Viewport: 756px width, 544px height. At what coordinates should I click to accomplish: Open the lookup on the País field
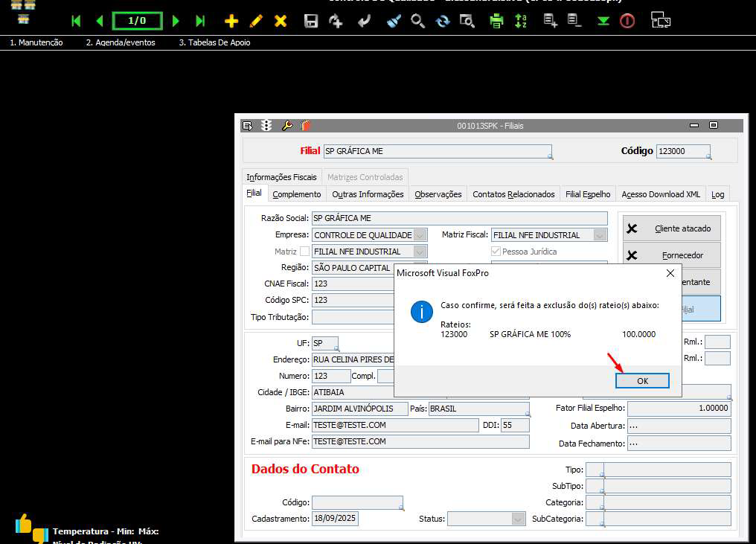pos(528,414)
